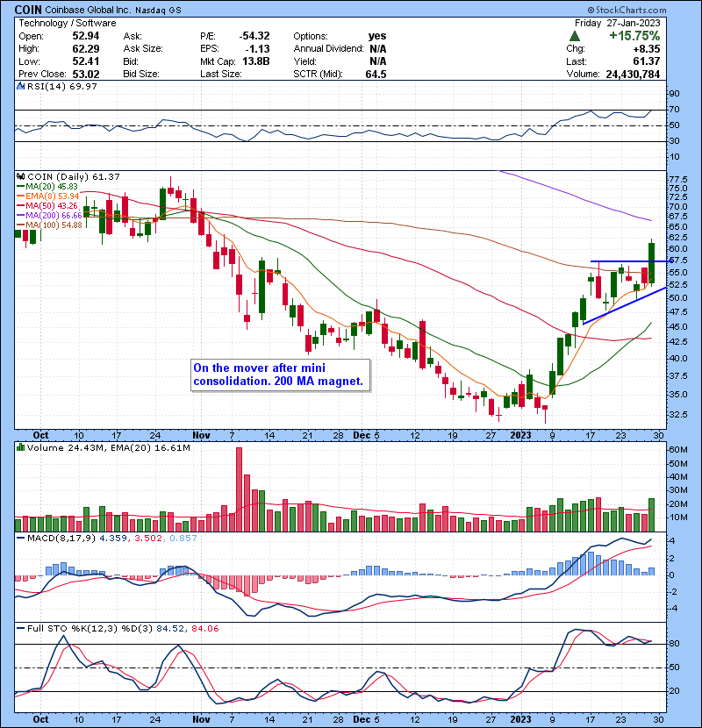
Task: Click the MA(200) 66.66 legend entry
Action: click(49, 216)
